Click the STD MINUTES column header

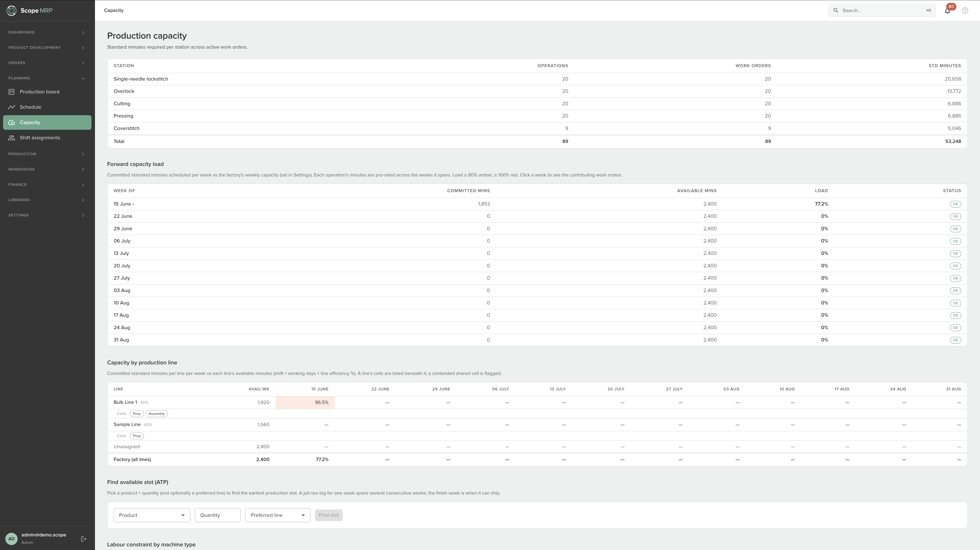pyautogui.click(x=945, y=66)
